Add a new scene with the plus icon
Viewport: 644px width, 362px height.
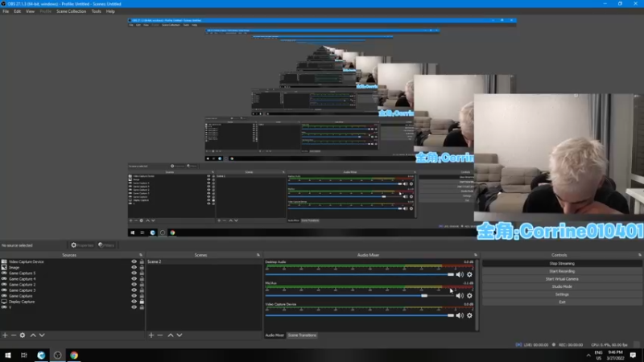pyautogui.click(x=151, y=335)
